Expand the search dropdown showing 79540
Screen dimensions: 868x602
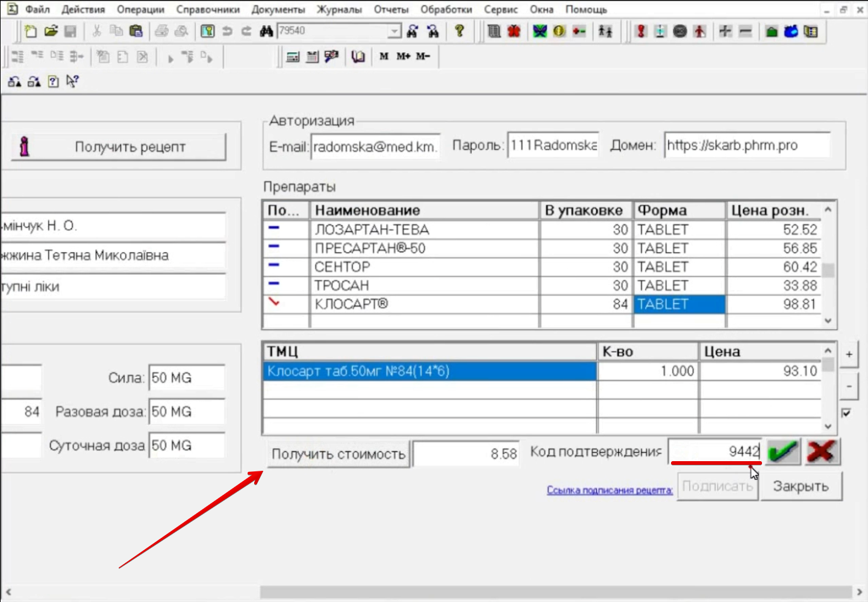[x=394, y=31]
